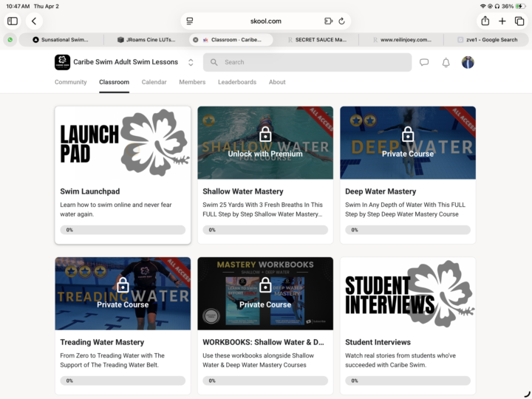The image size is (532, 399).
Task: Click the Caribe Swim group logo
Action: coord(62,62)
